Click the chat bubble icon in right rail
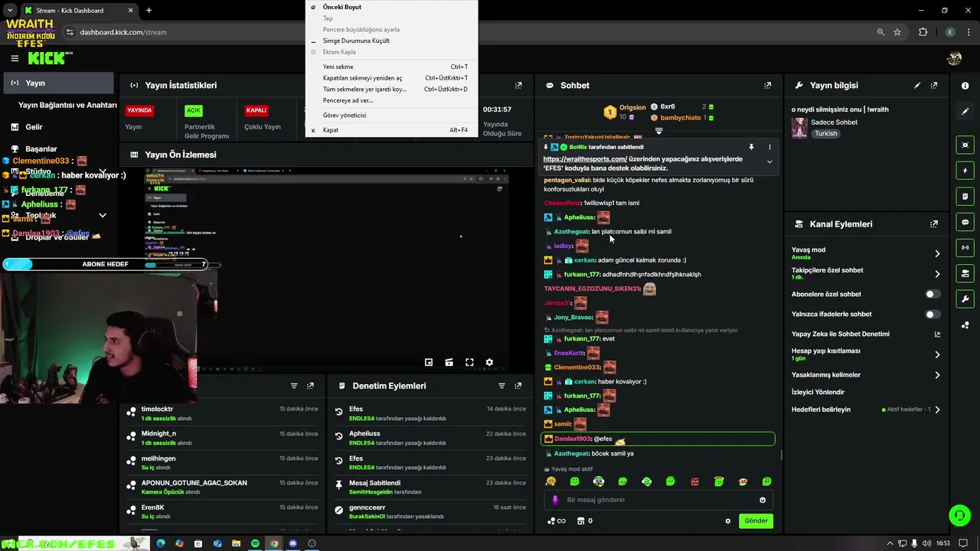Screen dimensions: 980x551 (965, 222)
